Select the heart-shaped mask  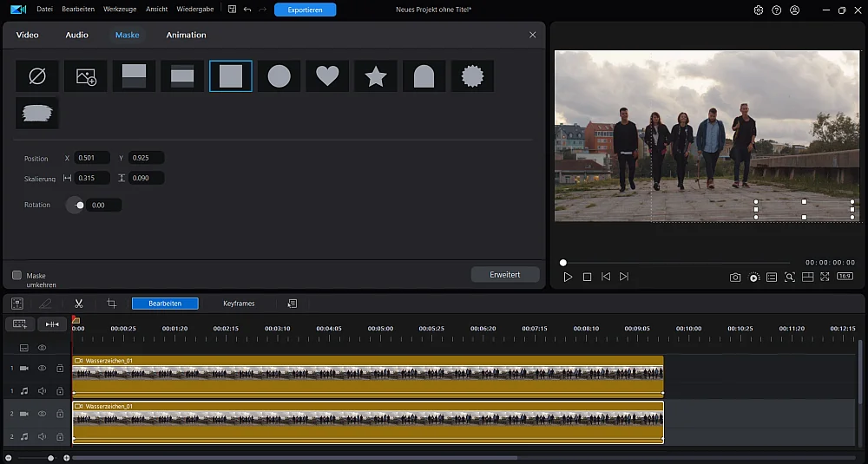(327, 76)
